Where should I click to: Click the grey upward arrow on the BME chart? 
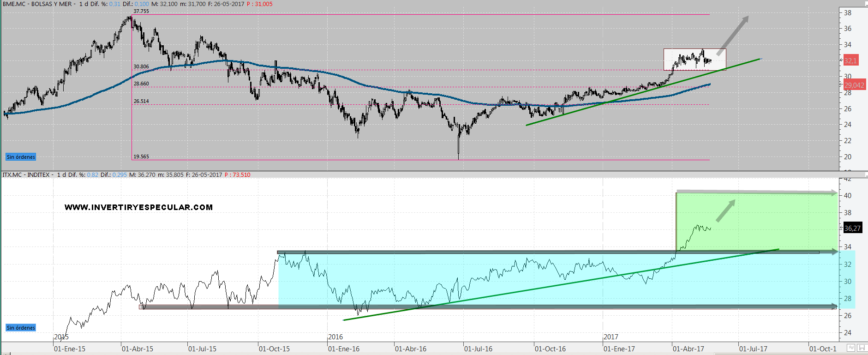point(733,36)
